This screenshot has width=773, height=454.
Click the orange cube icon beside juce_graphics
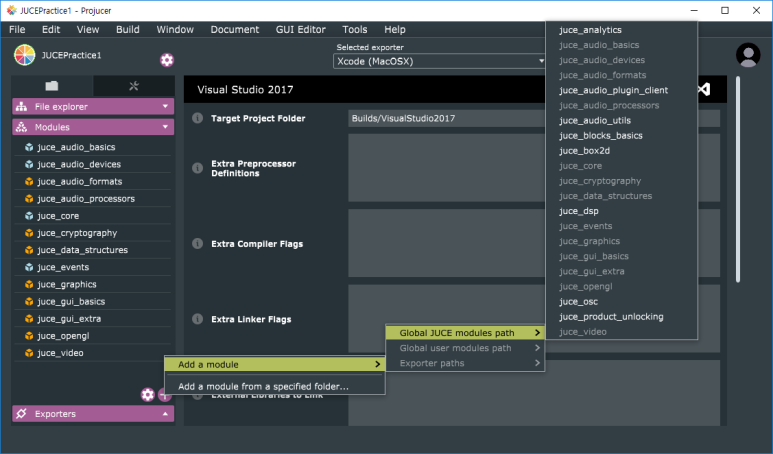coord(29,284)
